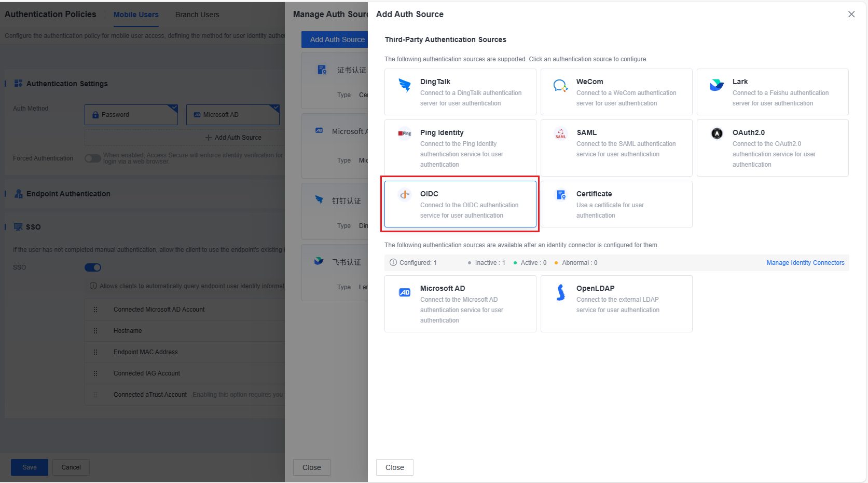The height and width of the screenshot is (483, 868).
Task: Click the plus icon beside Add Auth Source
Action: click(x=209, y=138)
